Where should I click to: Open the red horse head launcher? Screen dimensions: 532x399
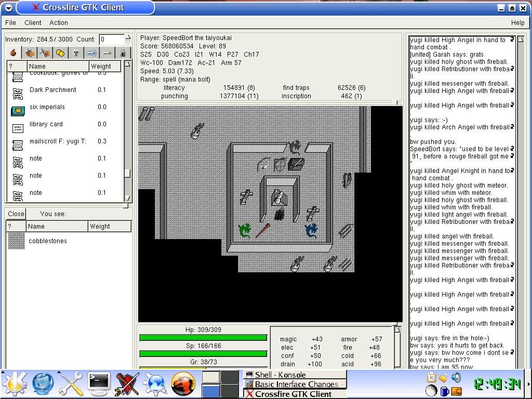pos(183,384)
